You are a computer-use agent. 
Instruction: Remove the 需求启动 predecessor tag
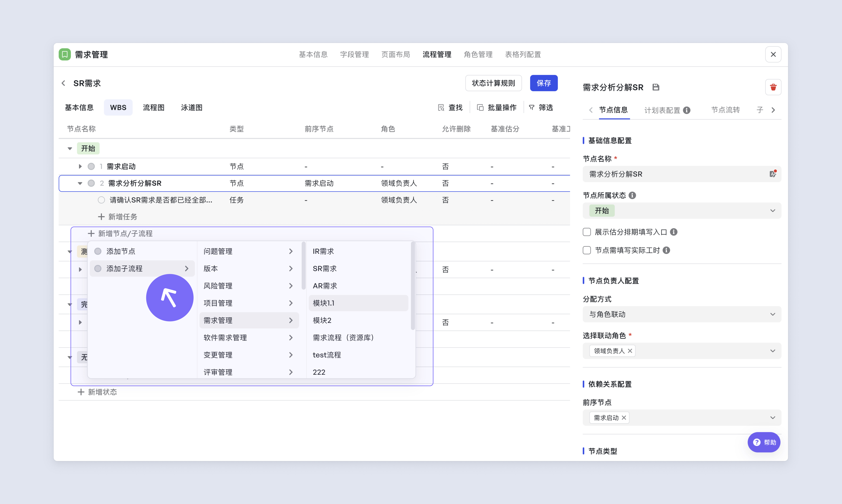click(x=624, y=418)
